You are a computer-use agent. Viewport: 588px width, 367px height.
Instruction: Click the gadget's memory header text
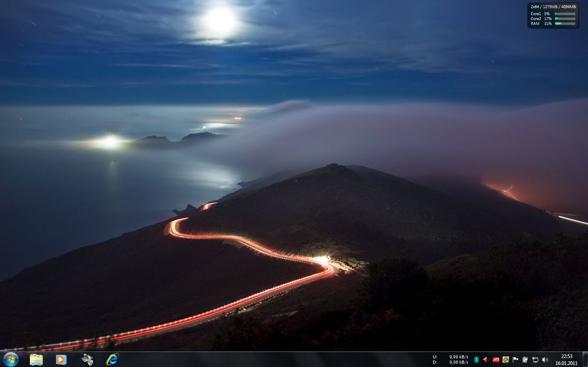tap(553, 6)
